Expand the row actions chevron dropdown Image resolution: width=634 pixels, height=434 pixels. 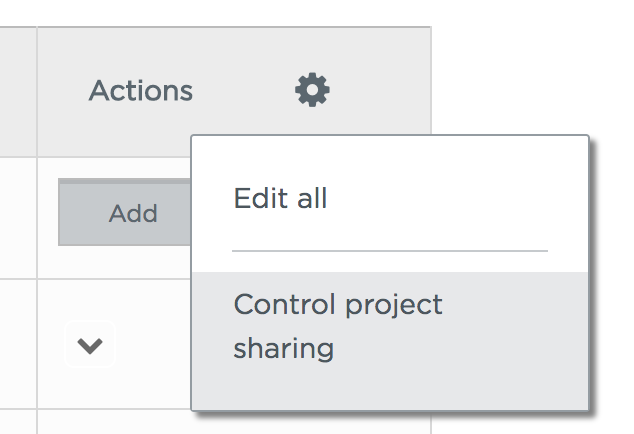[90, 345]
